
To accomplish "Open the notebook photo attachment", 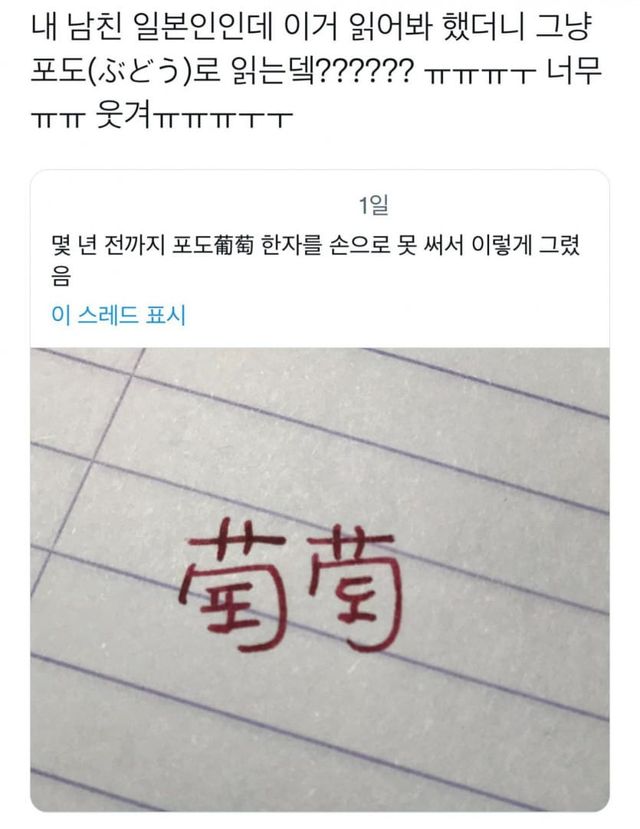I will (320, 579).
